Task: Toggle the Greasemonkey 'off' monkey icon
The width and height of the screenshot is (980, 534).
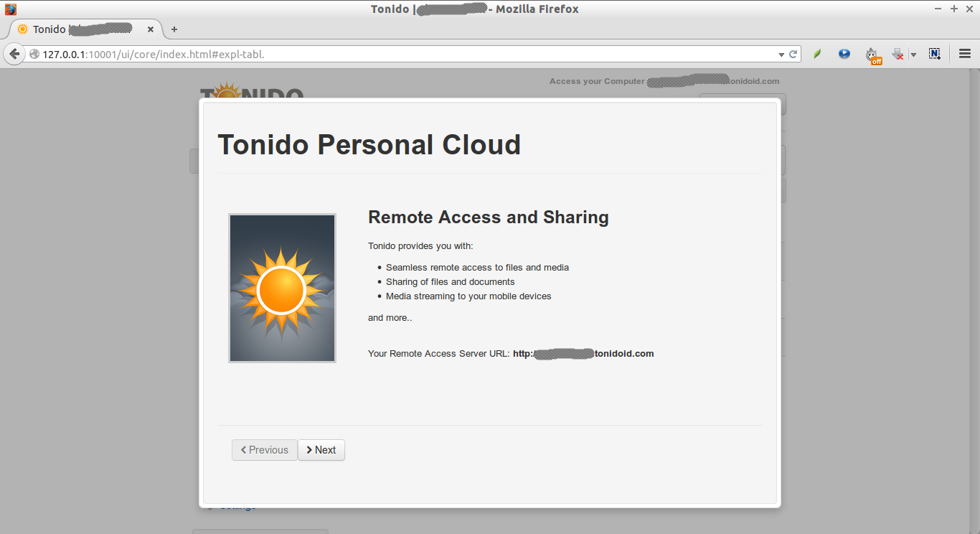Action: click(872, 55)
